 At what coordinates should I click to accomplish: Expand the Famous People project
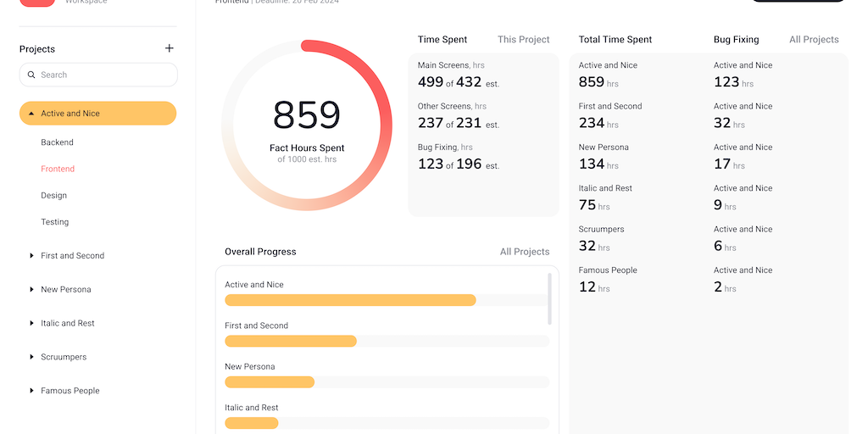[x=31, y=391]
